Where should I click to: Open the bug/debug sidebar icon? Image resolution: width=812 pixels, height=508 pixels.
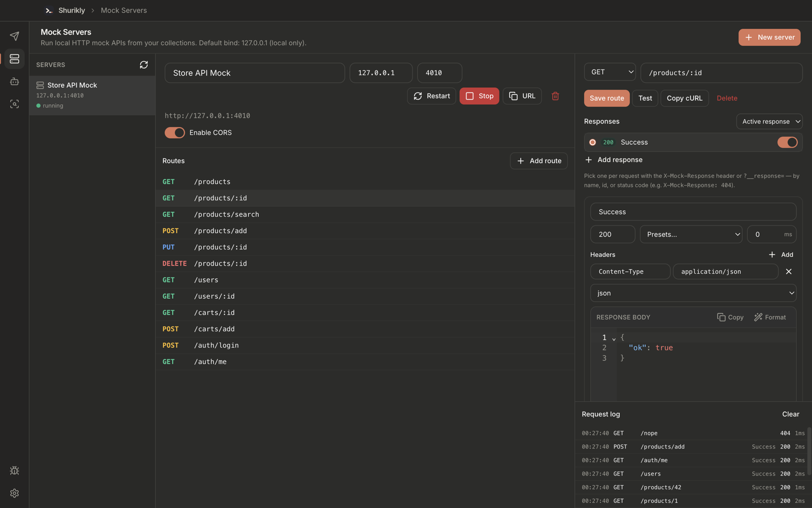click(x=14, y=470)
